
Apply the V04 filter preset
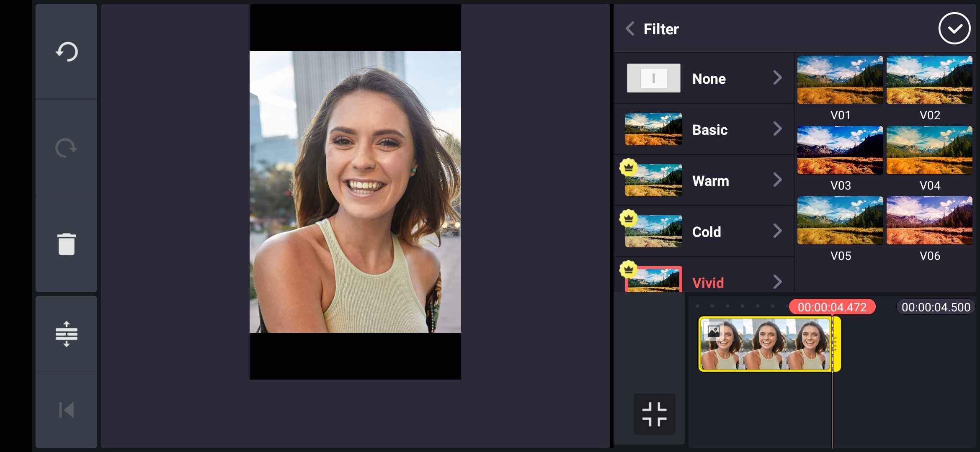click(x=929, y=150)
